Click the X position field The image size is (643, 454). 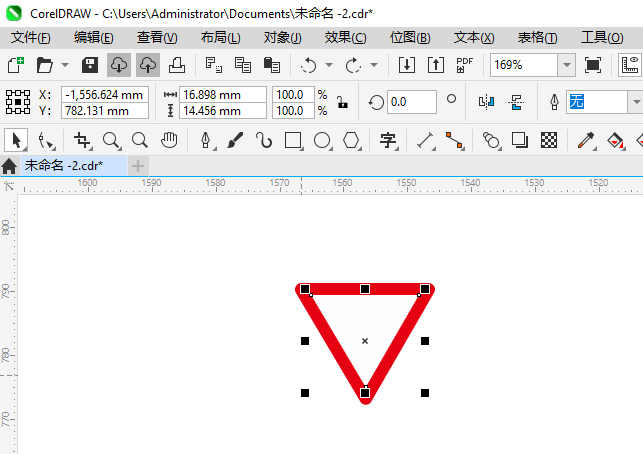[x=105, y=94]
